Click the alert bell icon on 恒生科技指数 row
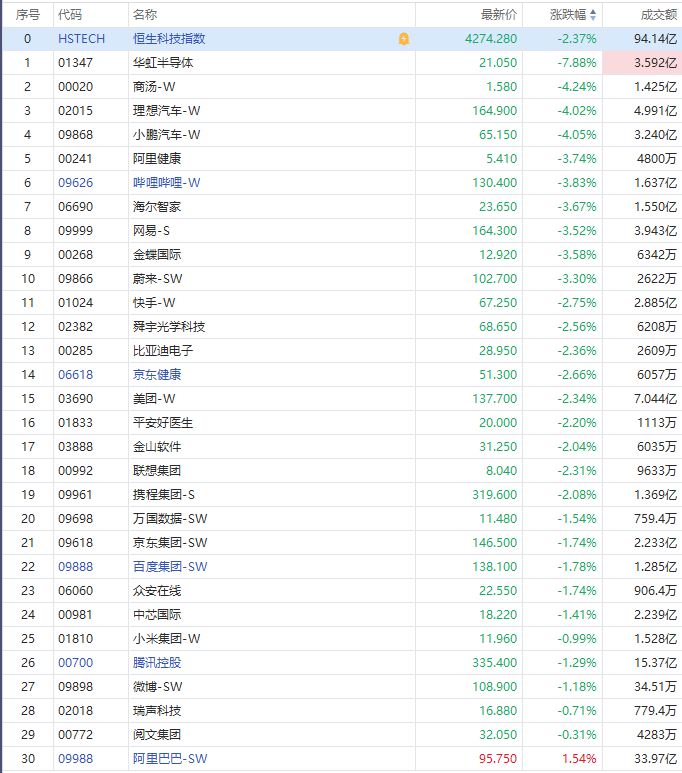This screenshot has height=773, width=682. (x=403, y=39)
